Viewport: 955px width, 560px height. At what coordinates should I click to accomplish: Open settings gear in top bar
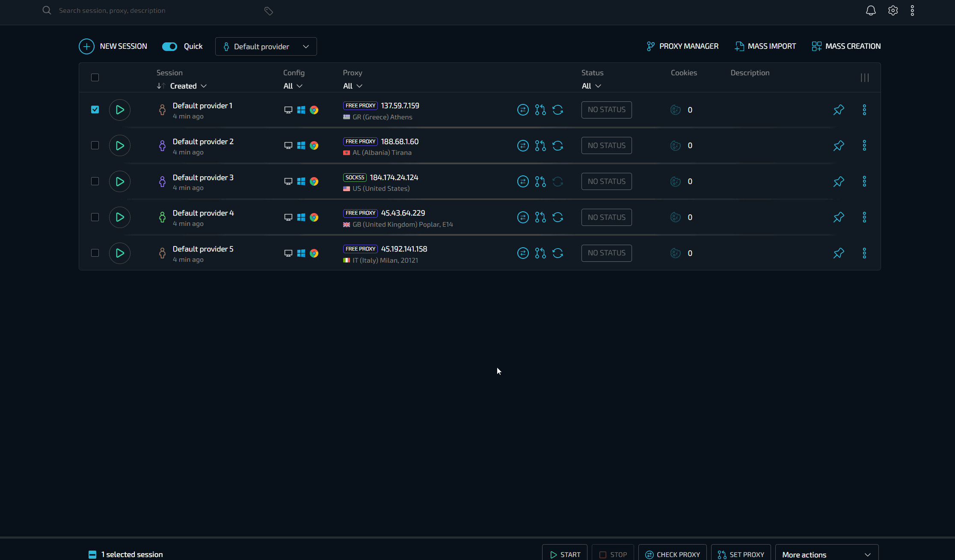pos(893,11)
